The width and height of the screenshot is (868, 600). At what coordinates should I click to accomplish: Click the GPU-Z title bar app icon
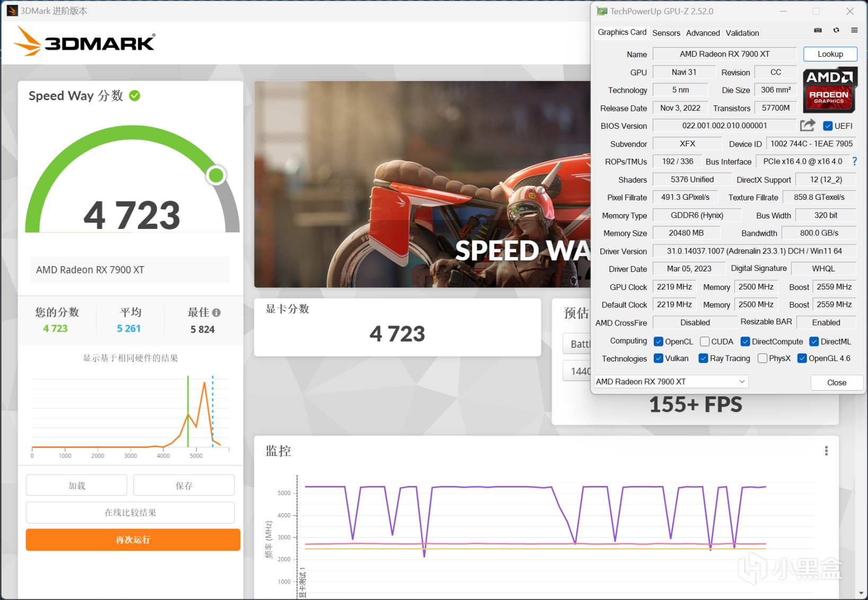pos(602,11)
